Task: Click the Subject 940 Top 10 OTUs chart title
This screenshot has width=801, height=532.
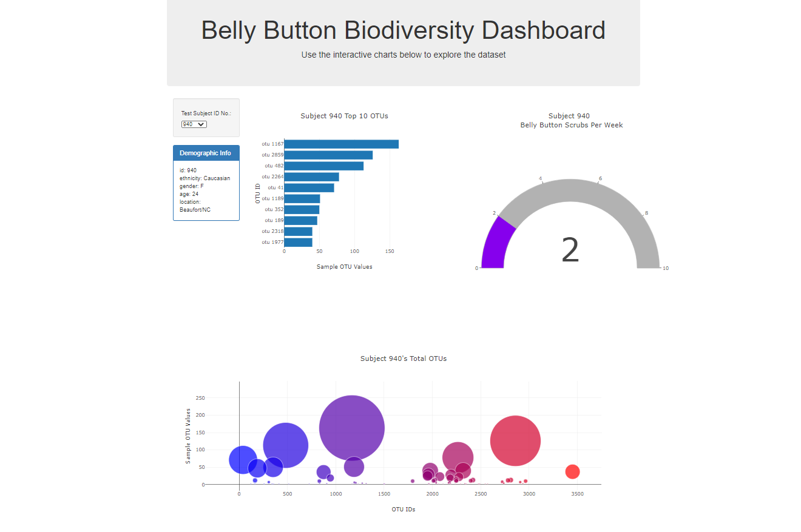Action: click(x=344, y=115)
